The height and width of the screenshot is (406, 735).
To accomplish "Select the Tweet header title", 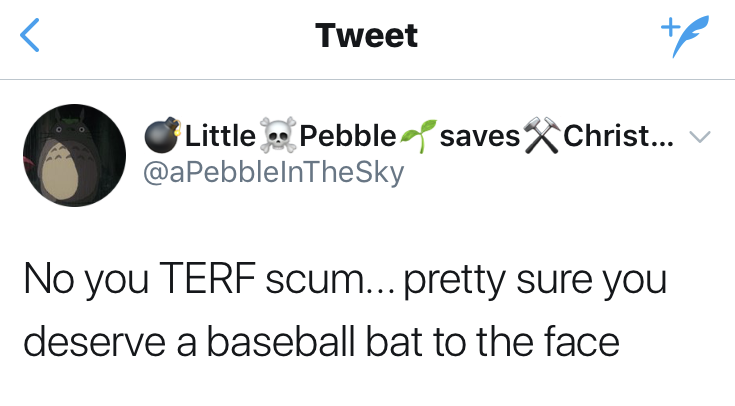I will 366,36.
